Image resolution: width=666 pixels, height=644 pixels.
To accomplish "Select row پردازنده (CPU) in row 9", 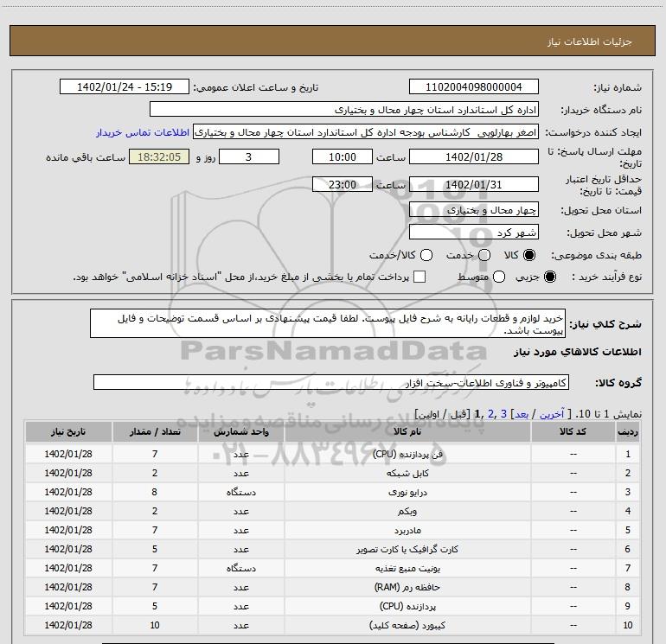I will [x=332, y=606].
